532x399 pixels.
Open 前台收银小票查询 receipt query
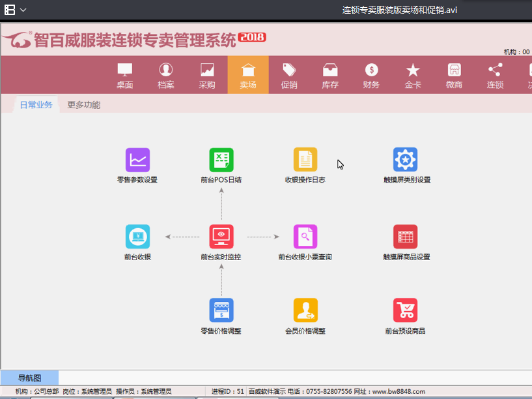pos(305,237)
